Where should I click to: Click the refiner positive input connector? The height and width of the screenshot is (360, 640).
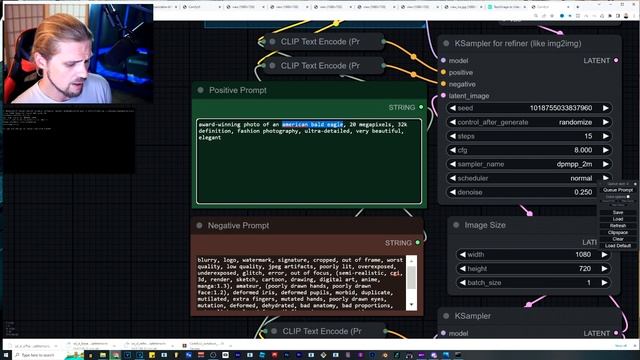pyautogui.click(x=443, y=72)
